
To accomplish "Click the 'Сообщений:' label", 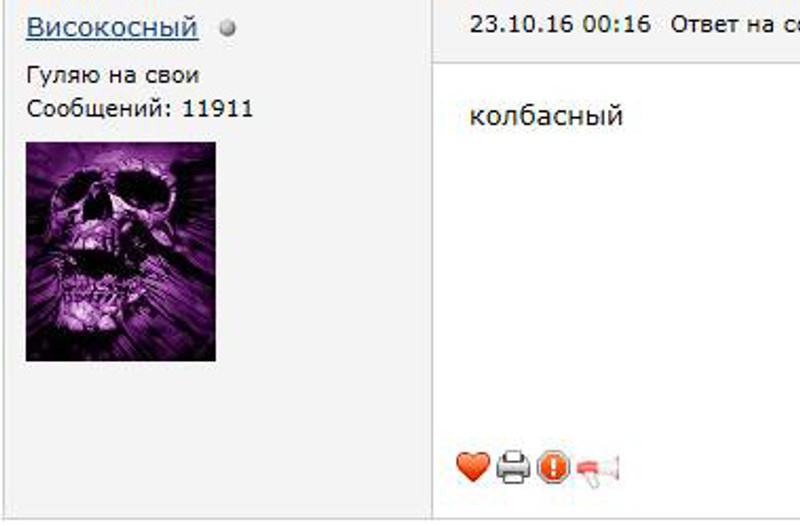I will [101, 108].
